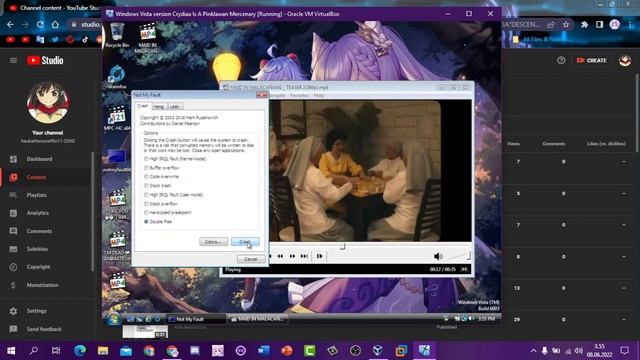Step frame forward in media player
Image resolution: width=640 pixels, height=360 pixels.
[320, 256]
